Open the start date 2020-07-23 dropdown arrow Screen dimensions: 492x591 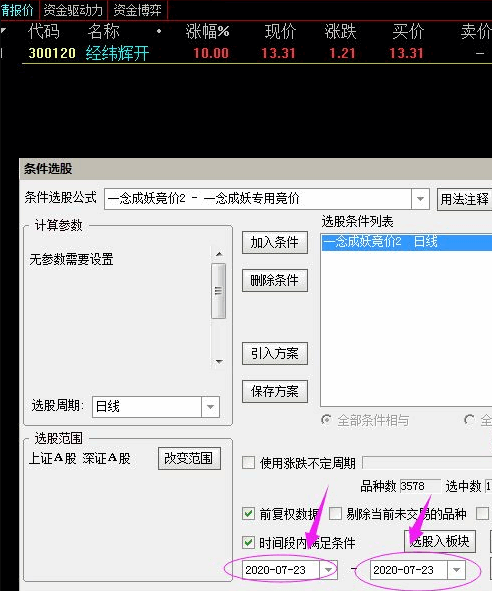328,570
